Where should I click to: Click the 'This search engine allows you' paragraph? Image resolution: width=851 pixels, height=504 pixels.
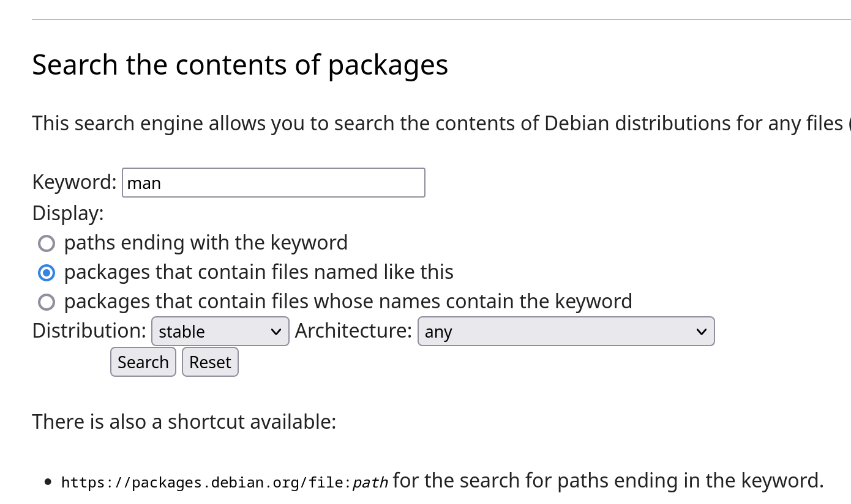click(441, 124)
